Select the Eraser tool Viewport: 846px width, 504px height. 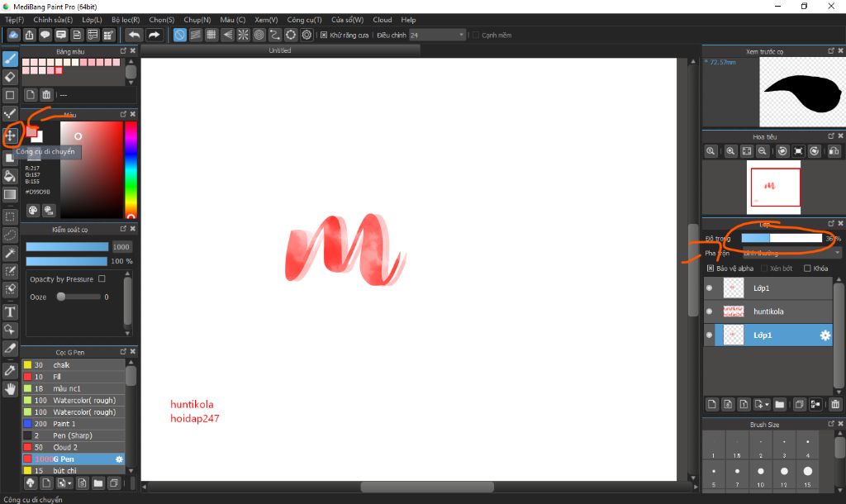[x=10, y=77]
